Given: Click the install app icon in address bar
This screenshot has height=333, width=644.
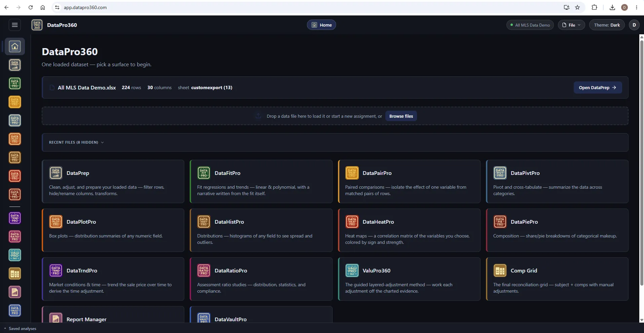Looking at the screenshot, I should [x=567, y=7].
